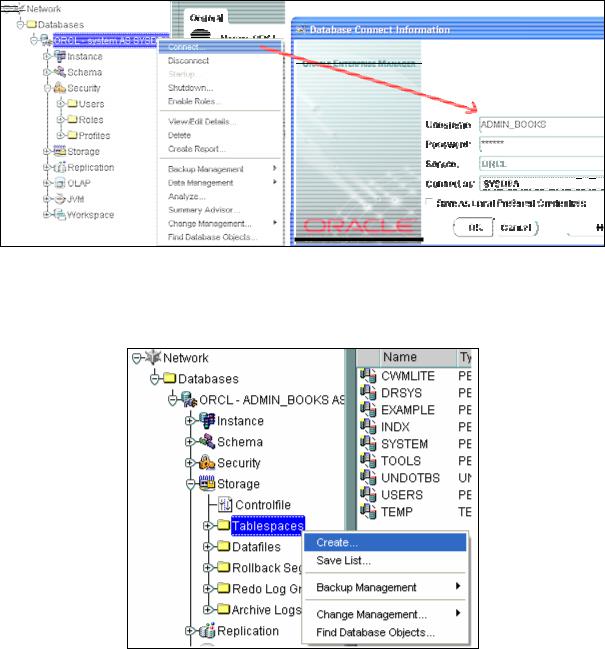Click the Instance icon in upper tree
The width and height of the screenshot is (605, 649).
[x=60, y=56]
